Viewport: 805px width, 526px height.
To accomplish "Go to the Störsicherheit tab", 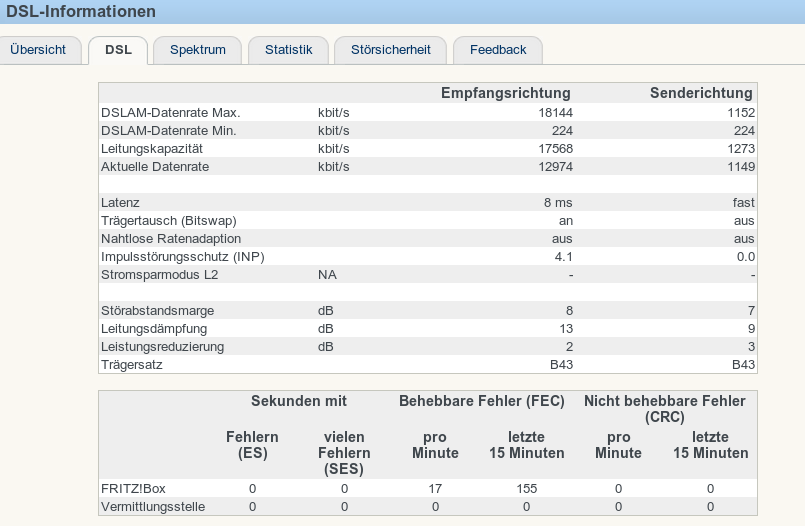I will tap(391, 50).
